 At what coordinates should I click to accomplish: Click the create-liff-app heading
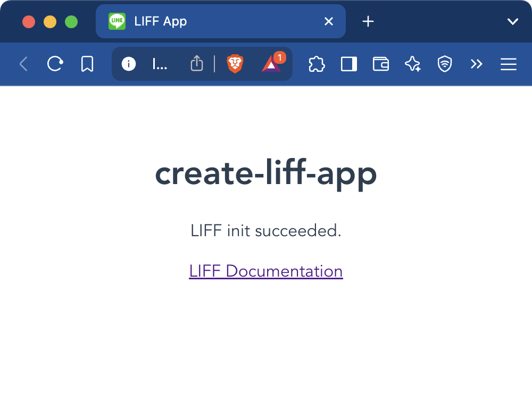[x=266, y=173]
